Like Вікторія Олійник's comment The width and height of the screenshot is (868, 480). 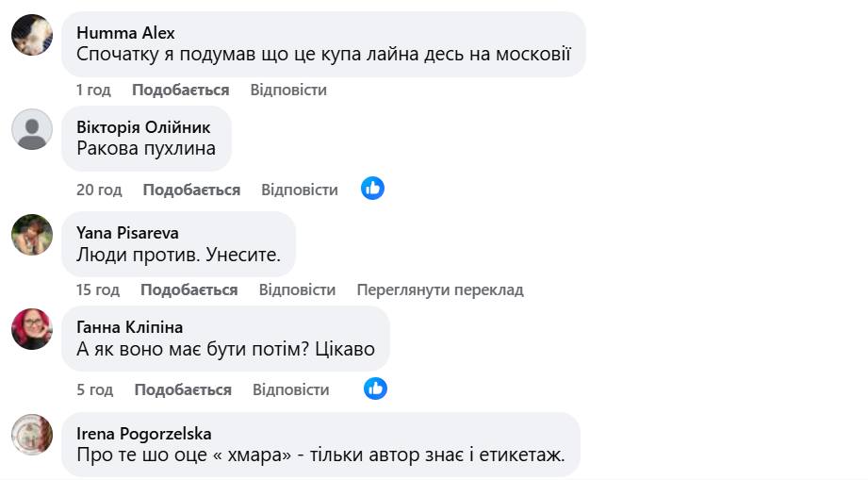click(191, 190)
